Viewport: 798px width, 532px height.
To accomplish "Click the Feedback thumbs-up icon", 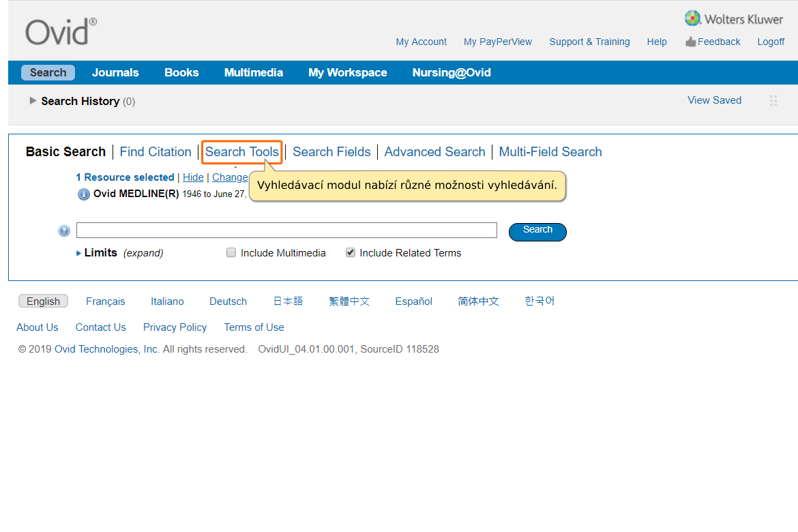I will 690,42.
